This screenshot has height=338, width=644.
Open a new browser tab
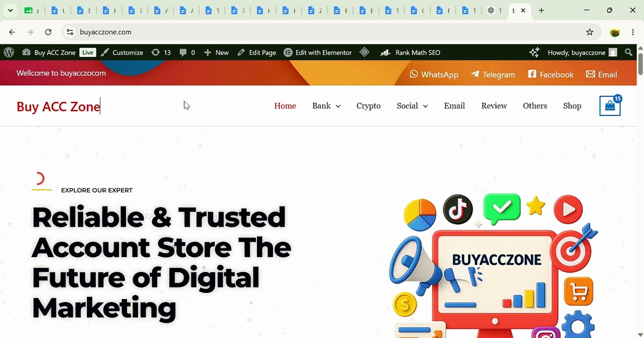pos(542,10)
